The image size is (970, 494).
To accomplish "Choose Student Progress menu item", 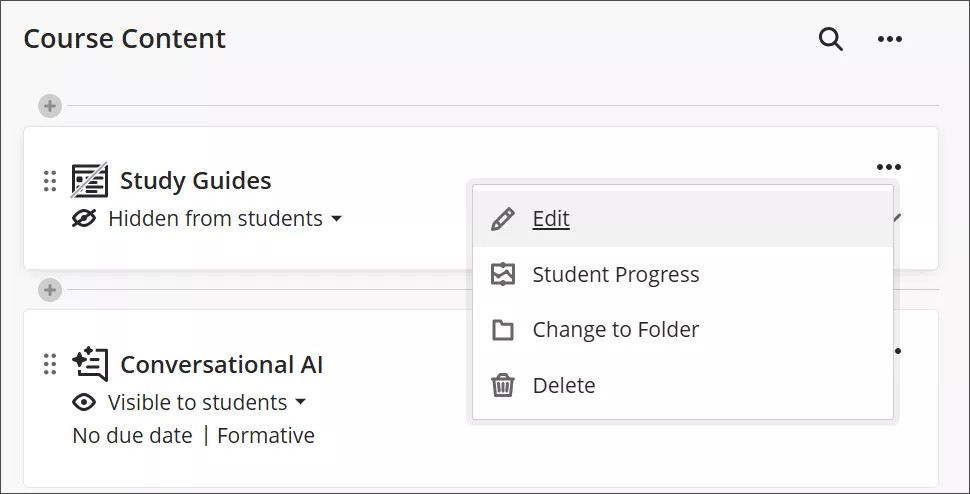I will tap(615, 275).
